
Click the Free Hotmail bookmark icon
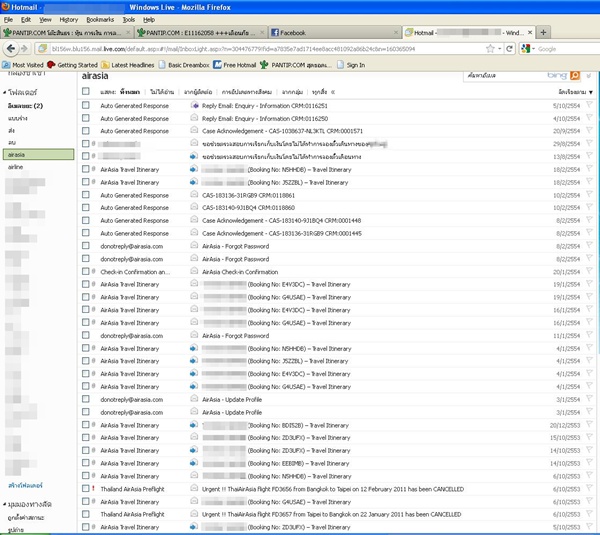tap(217, 65)
